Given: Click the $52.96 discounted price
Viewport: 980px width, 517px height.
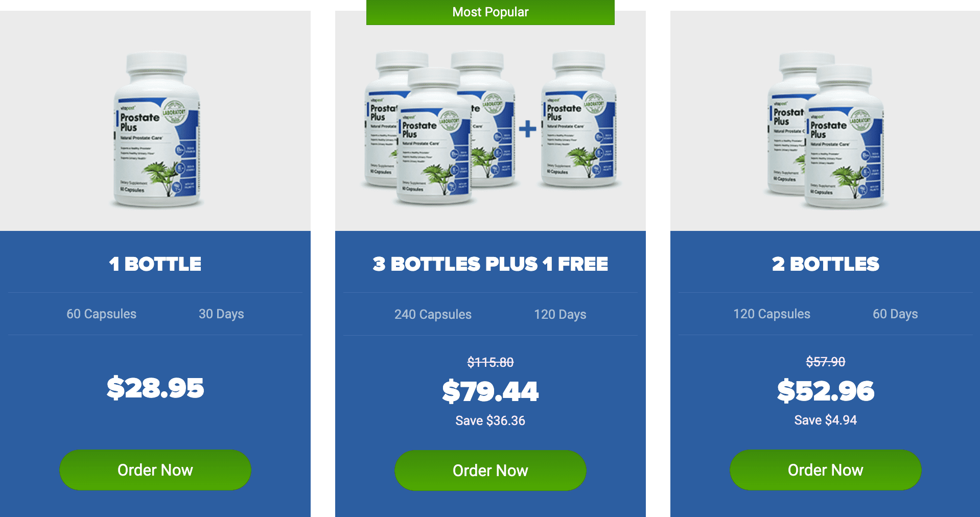Looking at the screenshot, I should [826, 391].
